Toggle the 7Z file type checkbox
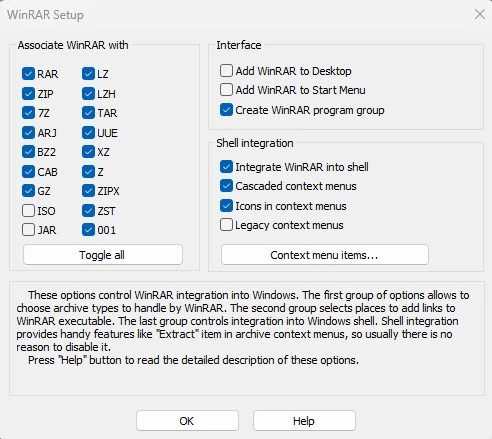This screenshot has height=439, width=492. click(28, 113)
